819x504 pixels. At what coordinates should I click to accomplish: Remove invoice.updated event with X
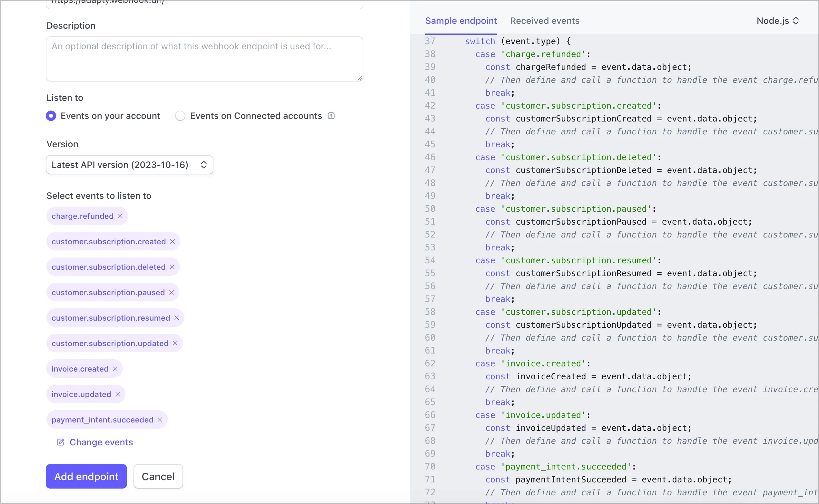pos(118,394)
